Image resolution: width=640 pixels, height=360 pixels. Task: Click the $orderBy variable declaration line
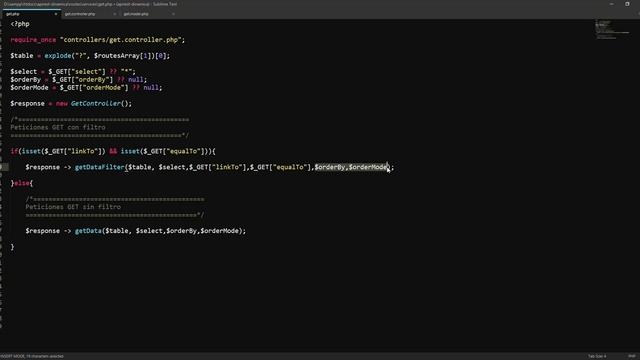click(x=78, y=80)
